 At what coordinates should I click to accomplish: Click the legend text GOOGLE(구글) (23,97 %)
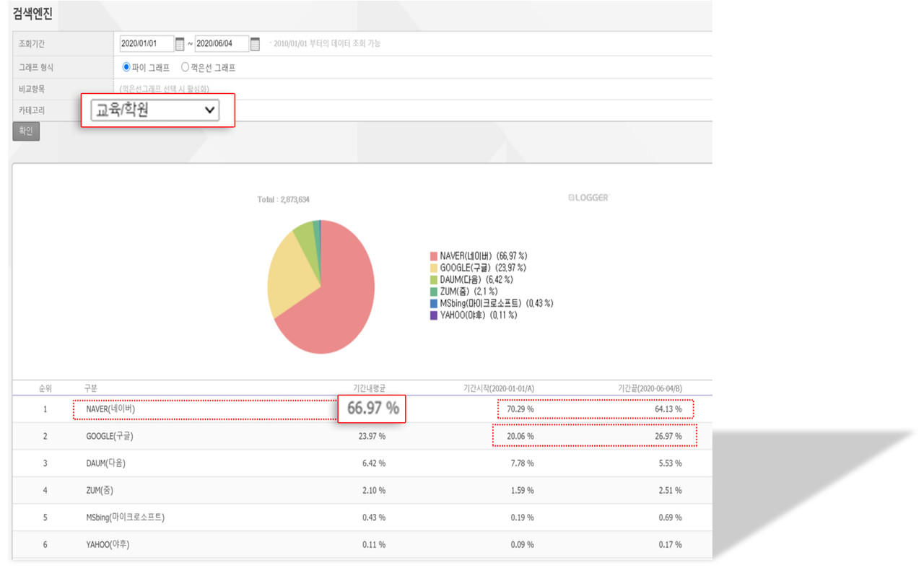pos(483,268)
